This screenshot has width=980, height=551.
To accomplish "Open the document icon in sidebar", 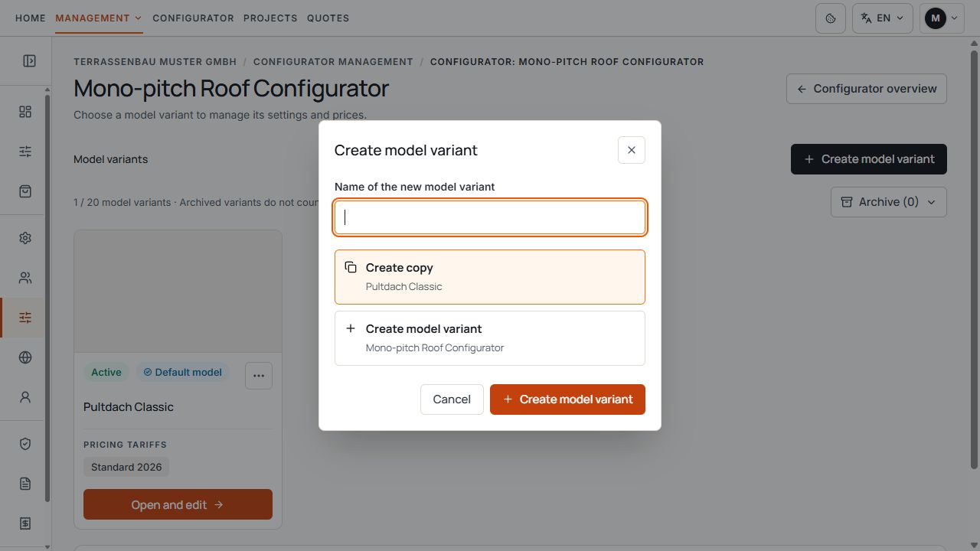I will [x=25, y=484].
